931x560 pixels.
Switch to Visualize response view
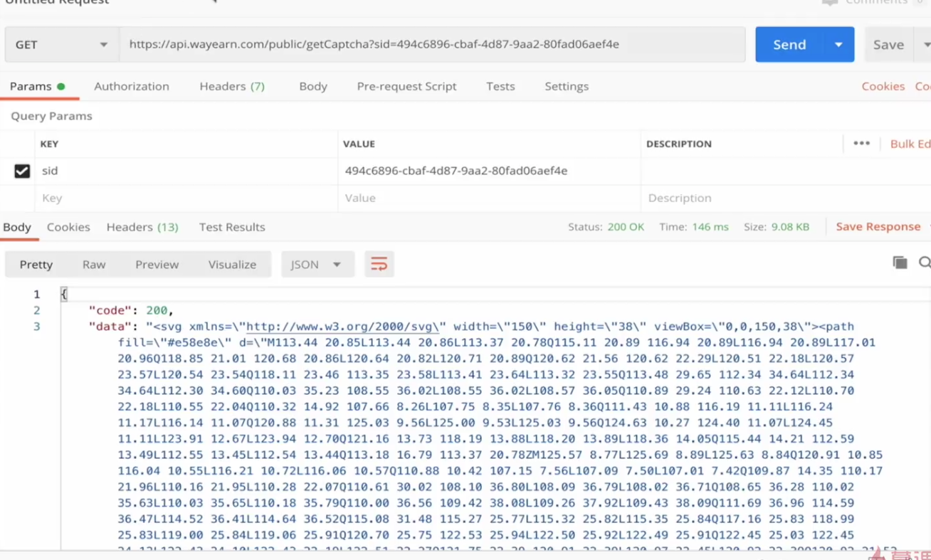[x=232, y=264]
